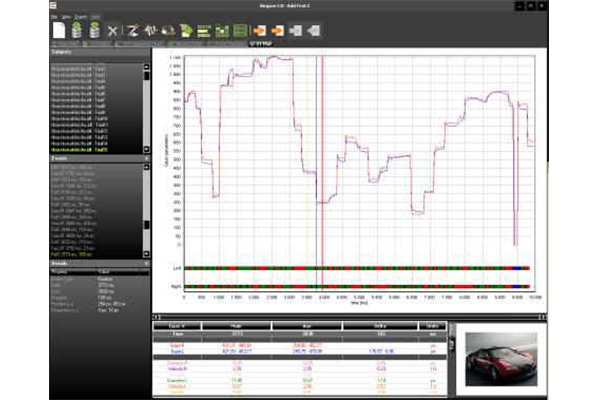This screenshot has height=400, width=600.
Task: Click the waveform toolbar icon right of Z icon
Action: (x=150, y=31)
